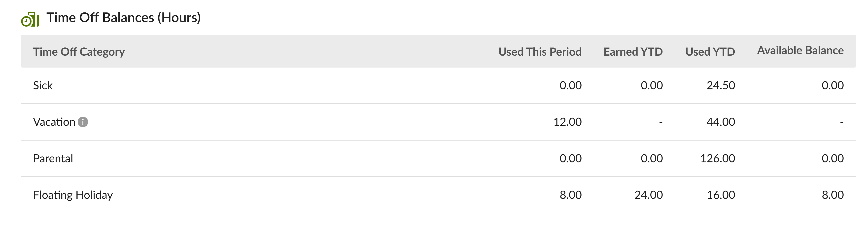Click the Time Off Category column header
The height and width of the screenshot is (228, 868).
tap(79, 52)
